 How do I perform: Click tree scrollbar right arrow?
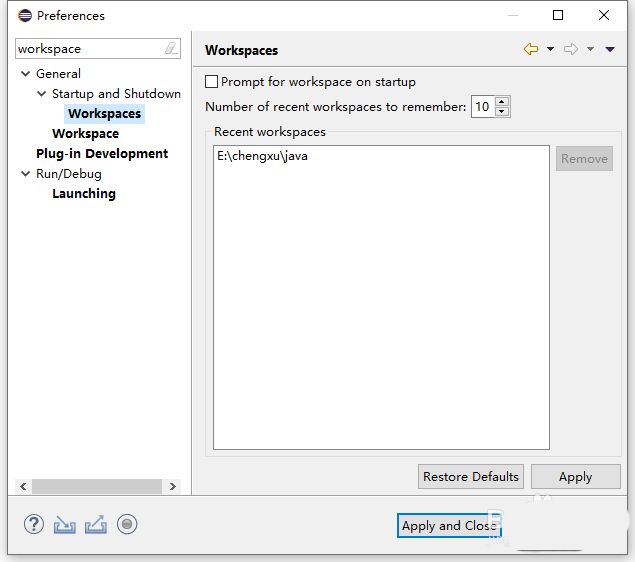tap(173, 486)
